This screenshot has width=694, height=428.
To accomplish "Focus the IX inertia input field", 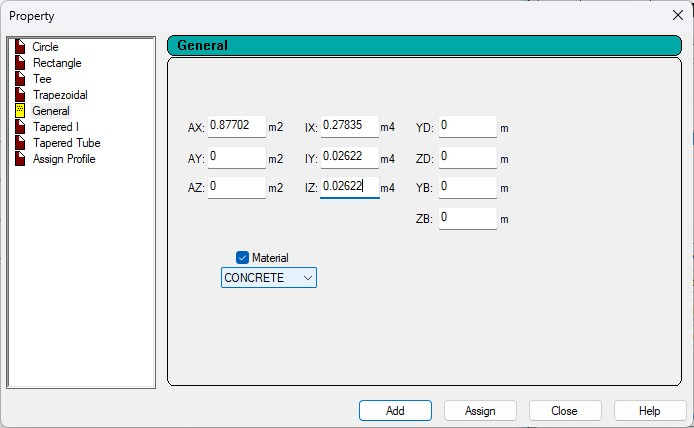I will pos(349,127).
